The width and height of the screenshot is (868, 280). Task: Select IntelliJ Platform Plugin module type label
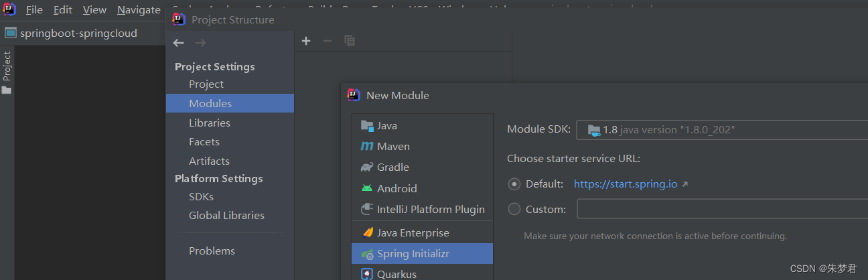[431, 209]
